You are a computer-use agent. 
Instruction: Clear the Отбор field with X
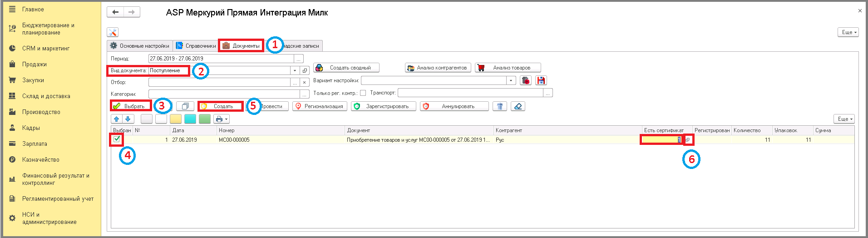coord(305,83)
